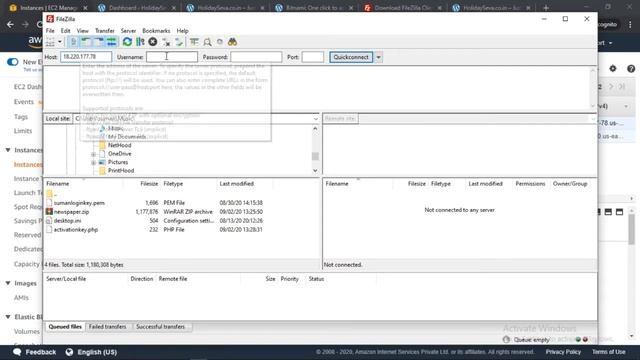This screenshot has height=360, width=640.
Task: Open Tags in AWS sidebar
Action: pos(21,117)
